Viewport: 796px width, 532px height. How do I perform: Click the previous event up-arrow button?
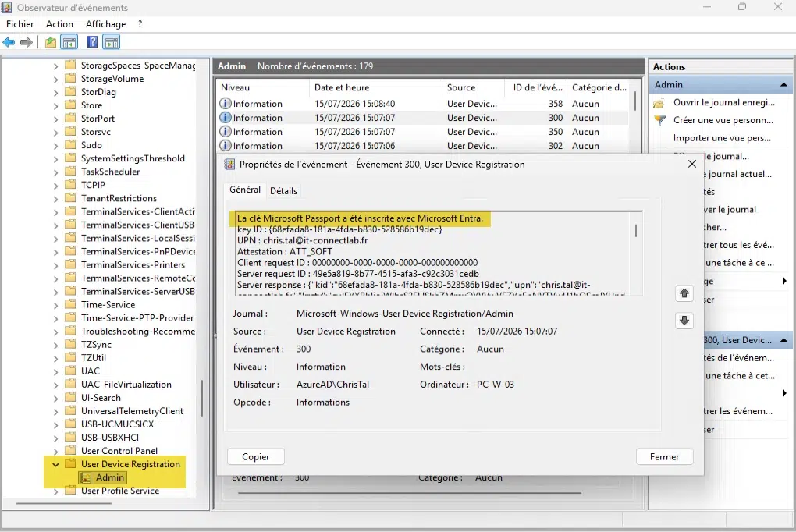[x=684, y=293]
